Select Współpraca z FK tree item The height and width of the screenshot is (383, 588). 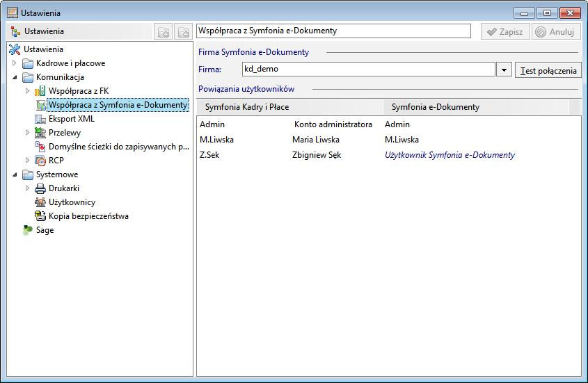point(79,91)
